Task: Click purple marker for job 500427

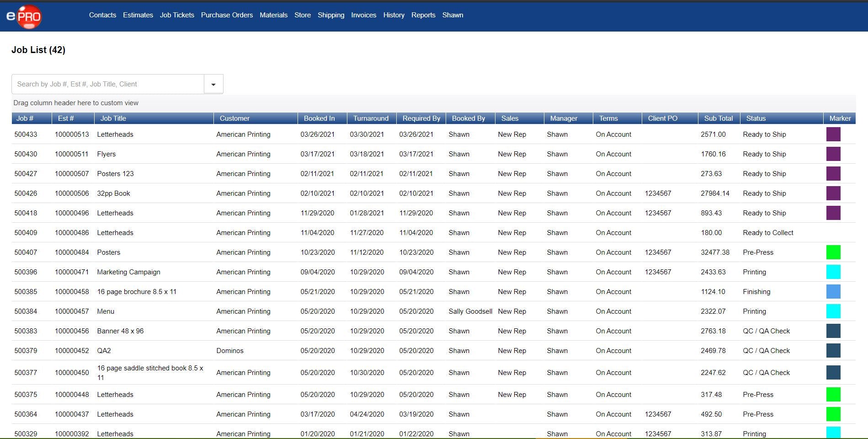Action: pos(833,174)
